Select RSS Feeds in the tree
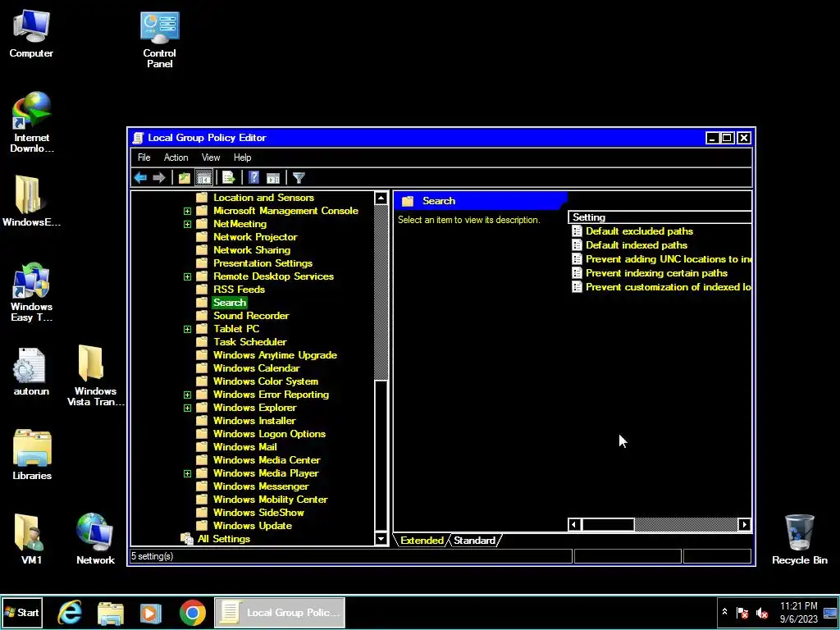The height and width of the screenshot is (630, 840). [x=239, y=290]
